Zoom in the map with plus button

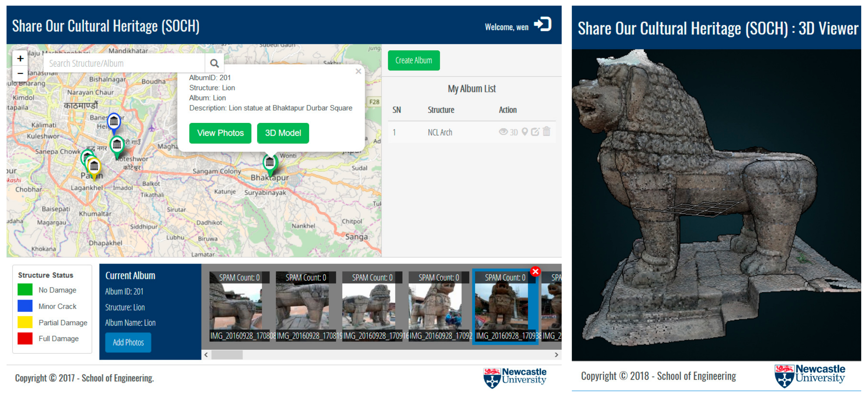click(x=20, y=59)
